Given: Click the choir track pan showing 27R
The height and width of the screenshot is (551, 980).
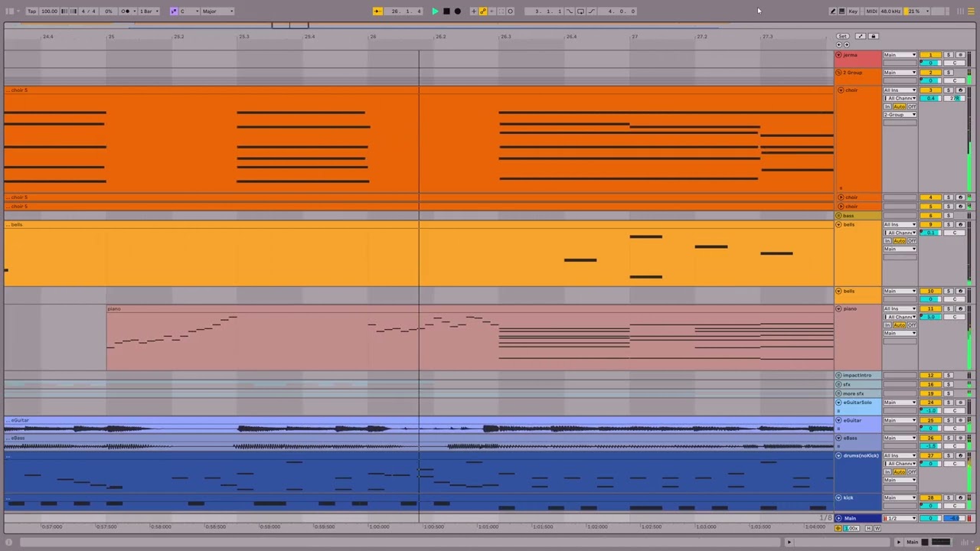Looking at the screenshot, I should click(955, 99).
